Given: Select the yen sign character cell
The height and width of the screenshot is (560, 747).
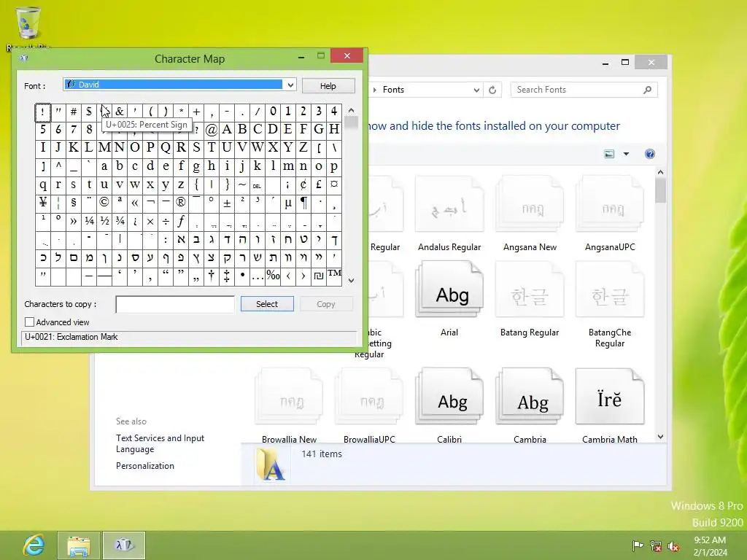Looking at the screenshot, I should (x=43, y=203).
